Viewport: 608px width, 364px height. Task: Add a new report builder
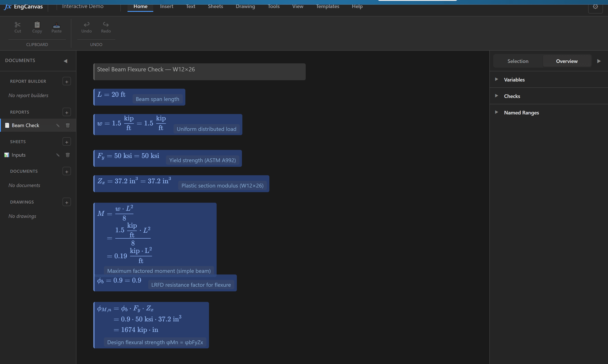[67, 81]
